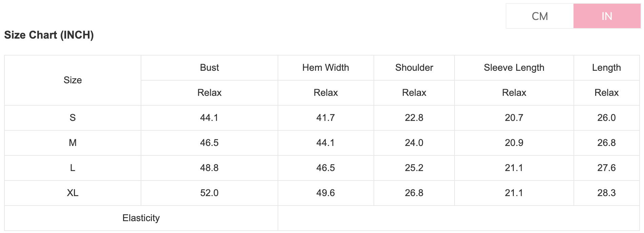Click the Relax subheader under Bust
The width and height of the screenshot is (644, 233).
pos(209,93)
